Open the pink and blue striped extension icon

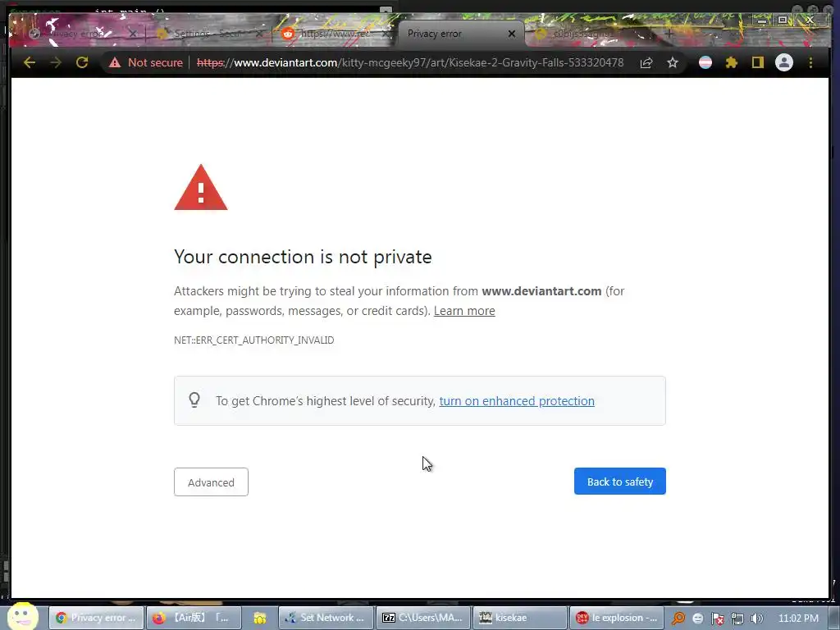(705, 62)
